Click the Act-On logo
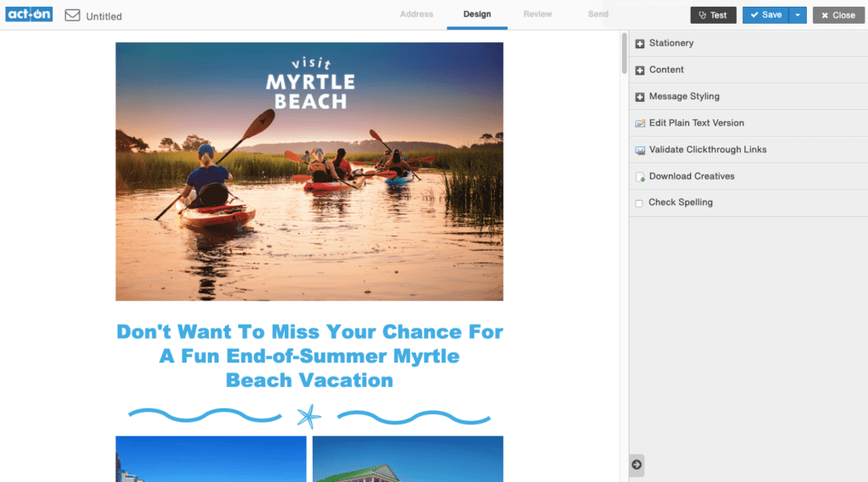Screen dimensions: 868x482 pyautogui.click(x=29, y=14)
